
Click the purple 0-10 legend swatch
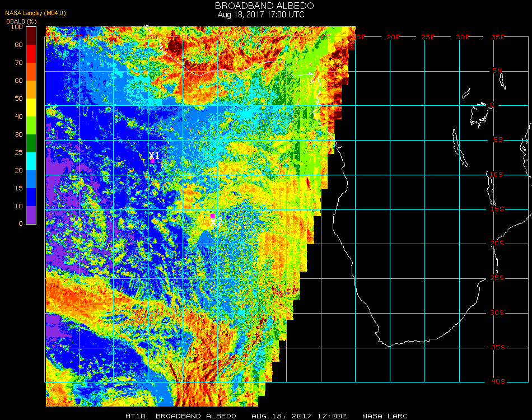[31, 215]
